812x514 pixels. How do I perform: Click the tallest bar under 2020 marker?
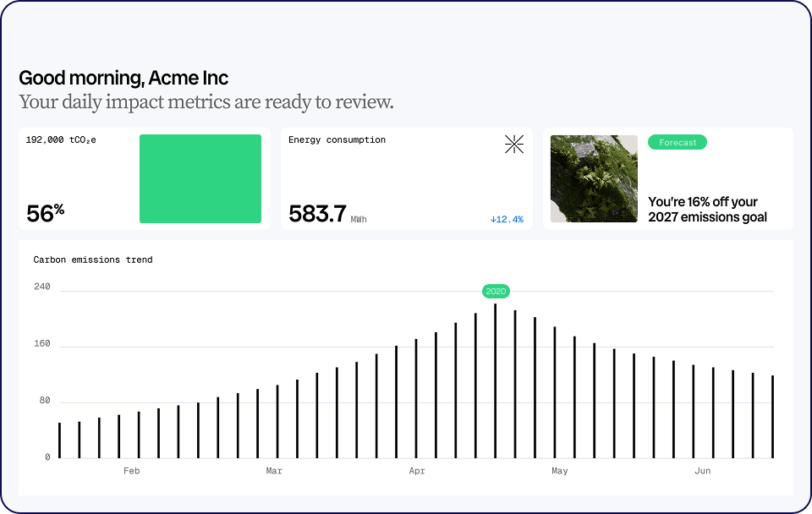[496, 380]
